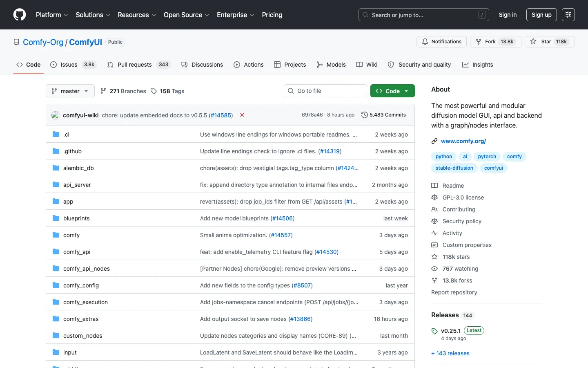Open the 271 Branches link
The width and height of the screenshot is (588, 368).
coord(123,91)
